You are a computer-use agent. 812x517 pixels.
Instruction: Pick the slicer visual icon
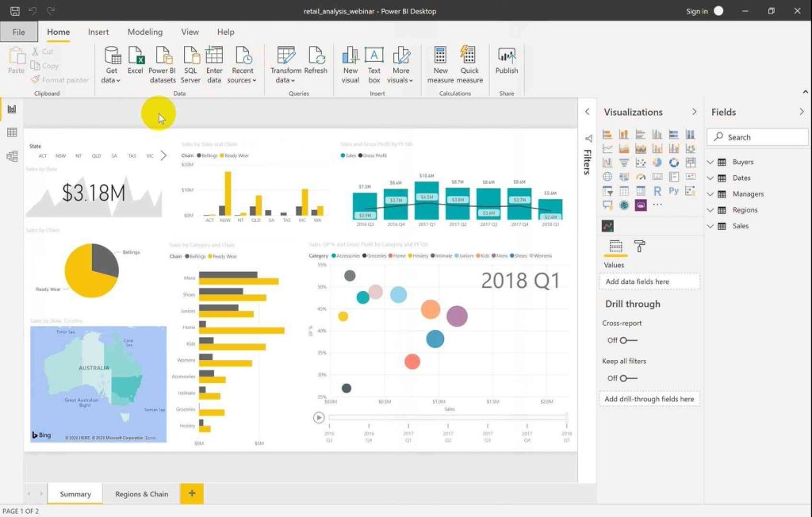[607, 190]
